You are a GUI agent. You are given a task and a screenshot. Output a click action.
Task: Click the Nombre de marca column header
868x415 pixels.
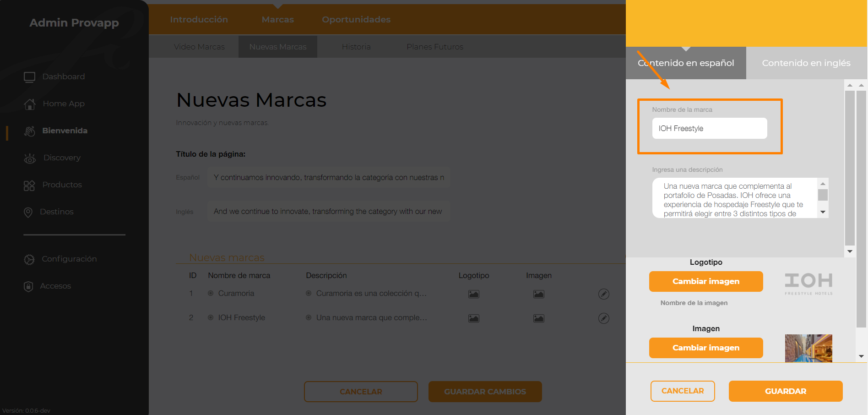coord(239,275)
